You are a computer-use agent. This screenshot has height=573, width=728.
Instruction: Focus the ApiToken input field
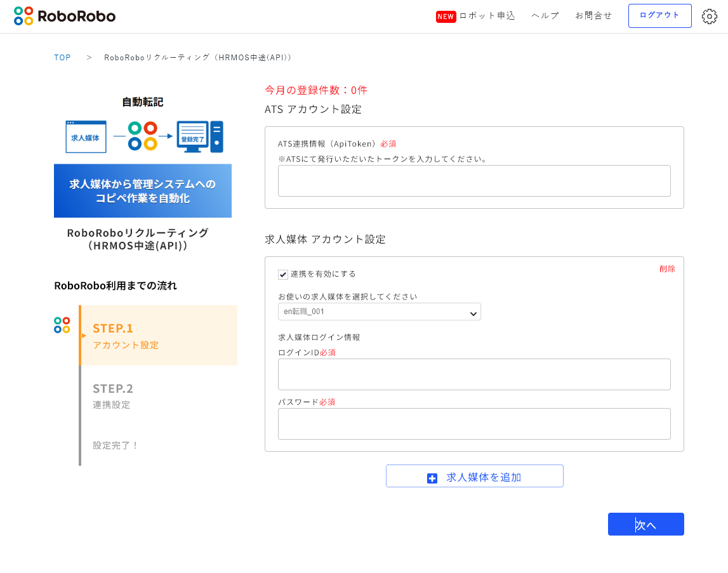(474, 181)
